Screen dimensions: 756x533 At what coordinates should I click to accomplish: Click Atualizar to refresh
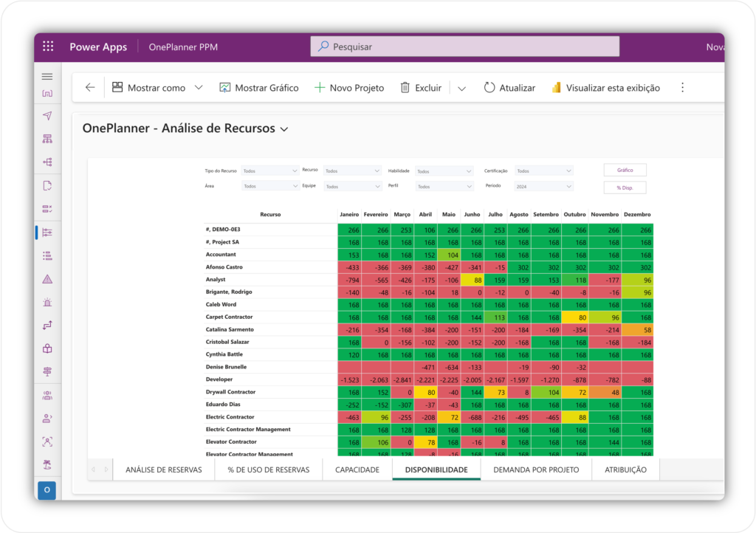click(x=509, y=88)
